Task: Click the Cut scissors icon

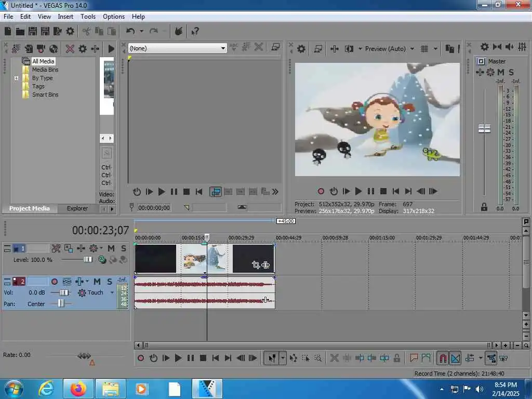Action: [x=87, y=32]
